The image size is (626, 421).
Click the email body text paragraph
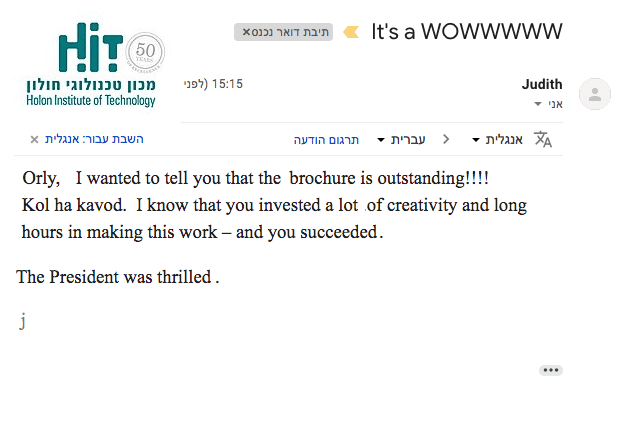(x=275, y=205)
